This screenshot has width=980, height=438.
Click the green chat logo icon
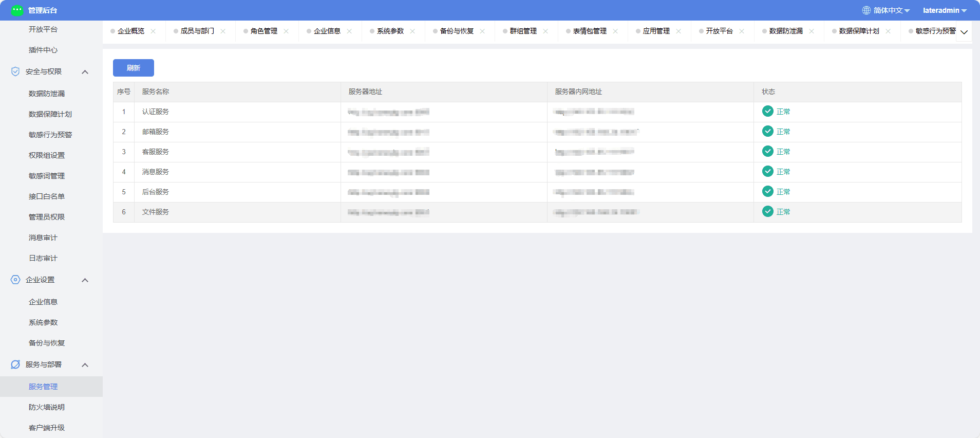coord(17,10)
